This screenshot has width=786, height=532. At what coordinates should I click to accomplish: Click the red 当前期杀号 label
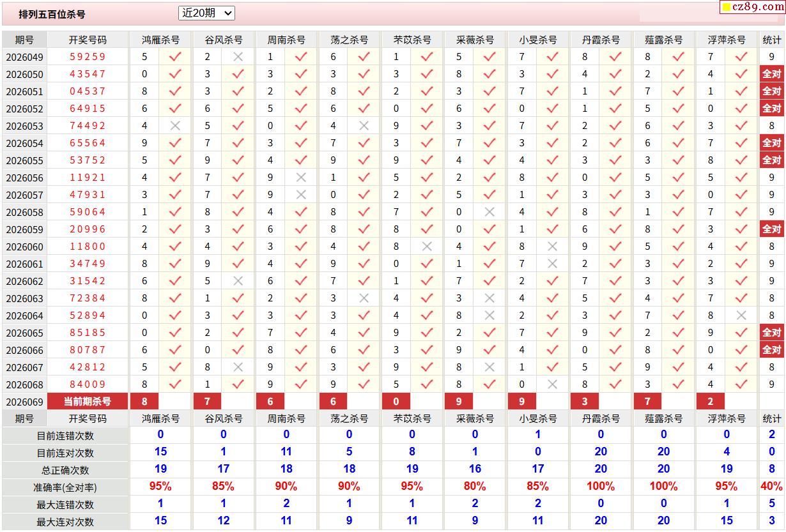[x=88, y=402]
